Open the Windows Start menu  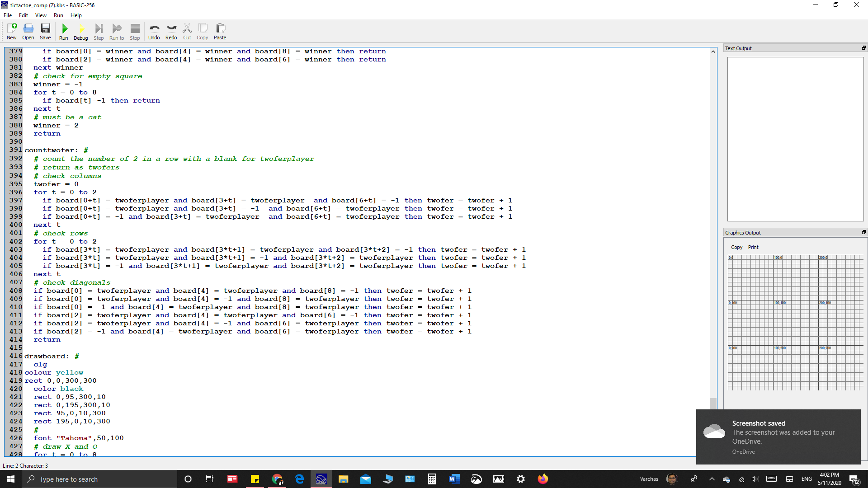pos(11,479)
